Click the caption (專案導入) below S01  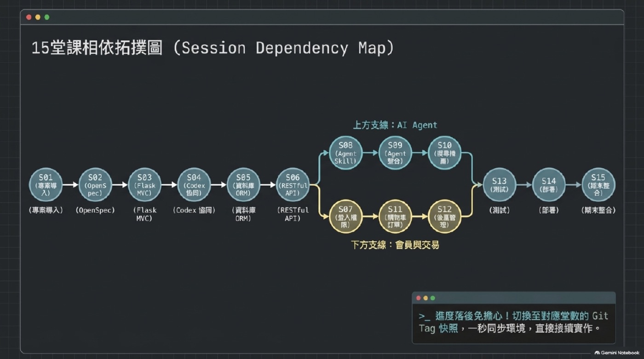click(46, 211)
